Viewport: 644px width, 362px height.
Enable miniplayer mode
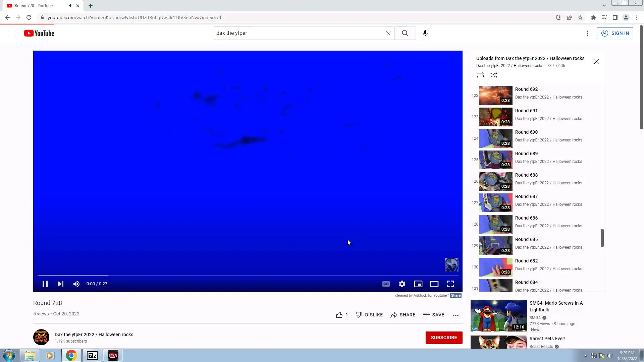[418, 284]
